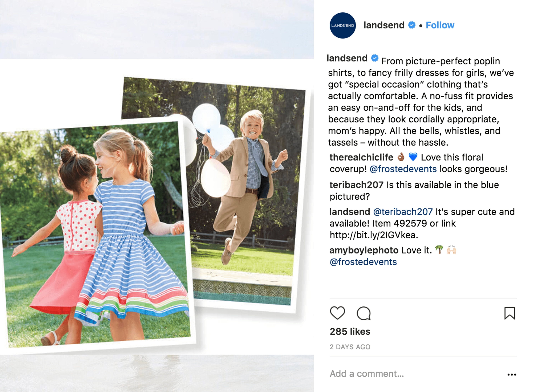Open the landsend username in the header
533x392 pixels.
(384, 25)
